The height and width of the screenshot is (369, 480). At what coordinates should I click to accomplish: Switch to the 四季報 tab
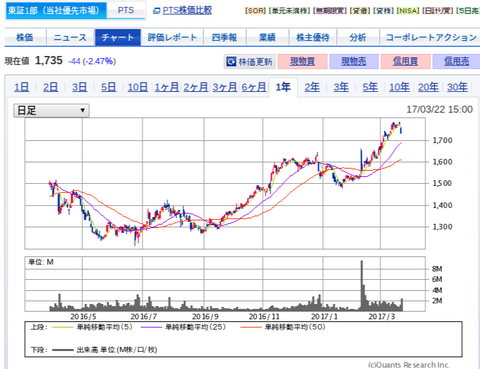(x=224, y=37)
